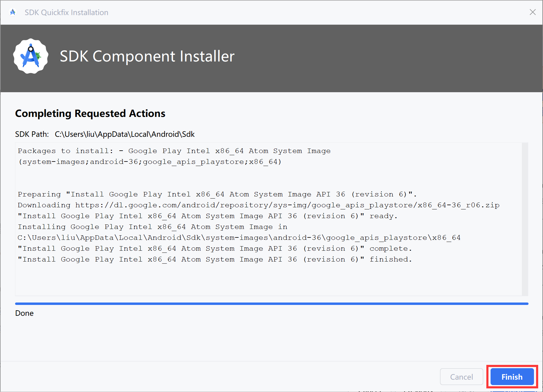Click the log line ending in "complete."
The height and width of the screenshot is (392, 543).
click(215, 249)
